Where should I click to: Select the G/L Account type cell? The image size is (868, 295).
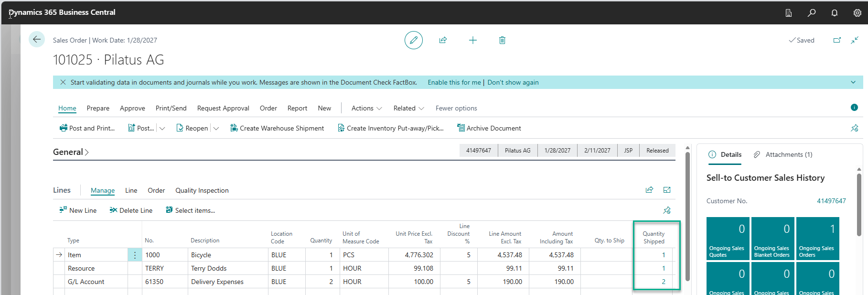pos(96,282)
